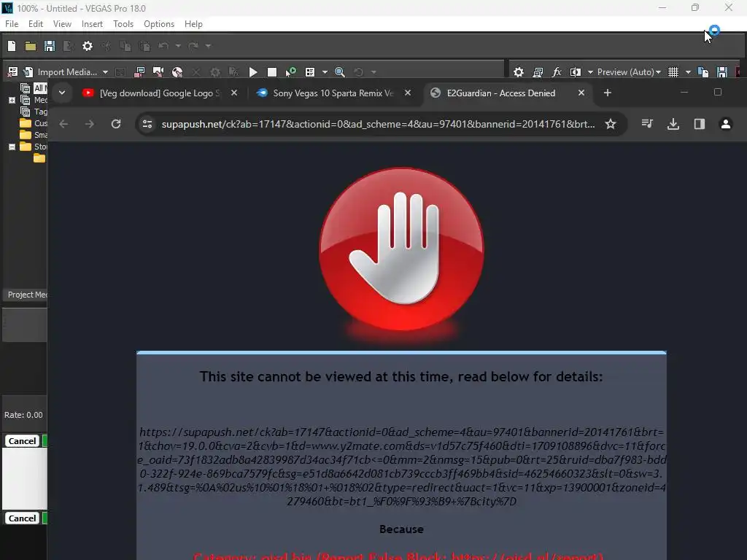Switch to Sony Vegas 10 Sparta Remix tab
The height and width of the screenshot is (560, 747).
(333, 93)
